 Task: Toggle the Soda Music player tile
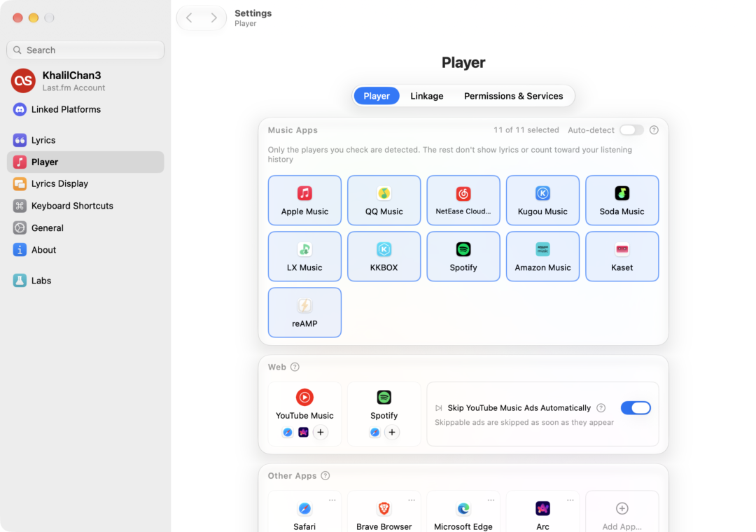[622, 200]
